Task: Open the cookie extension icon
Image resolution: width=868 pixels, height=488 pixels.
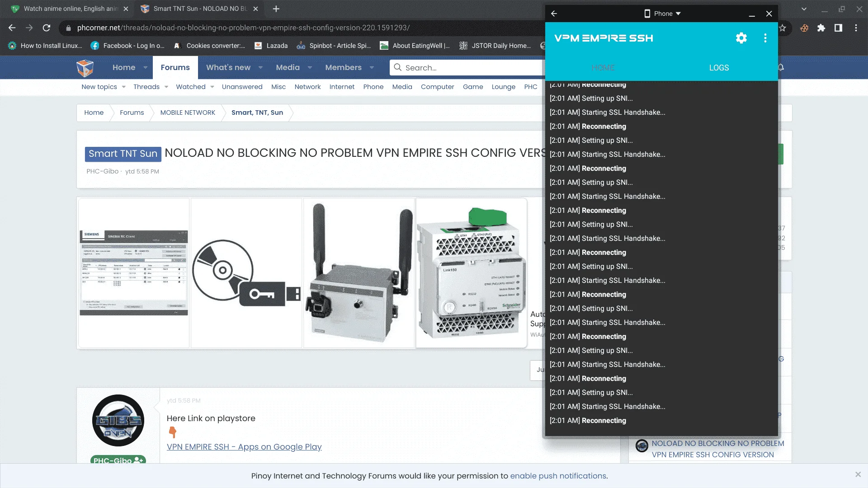Action: pos(804,28)
